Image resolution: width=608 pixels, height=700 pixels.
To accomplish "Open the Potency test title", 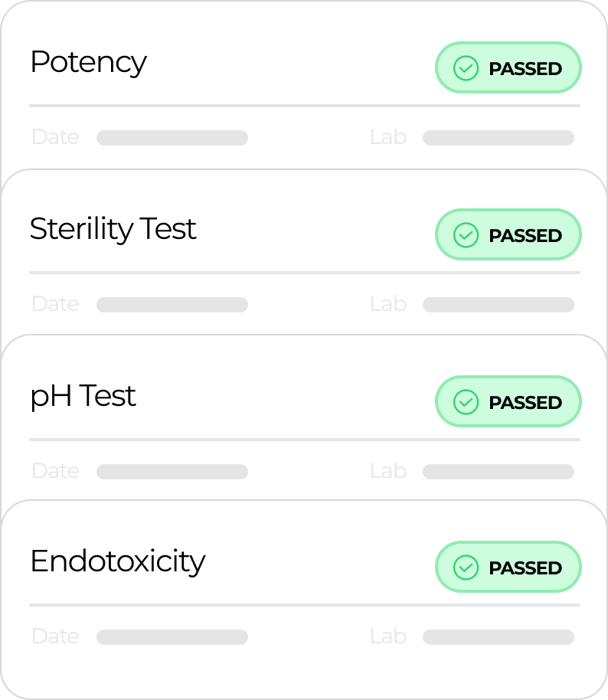I will [88, 63].
